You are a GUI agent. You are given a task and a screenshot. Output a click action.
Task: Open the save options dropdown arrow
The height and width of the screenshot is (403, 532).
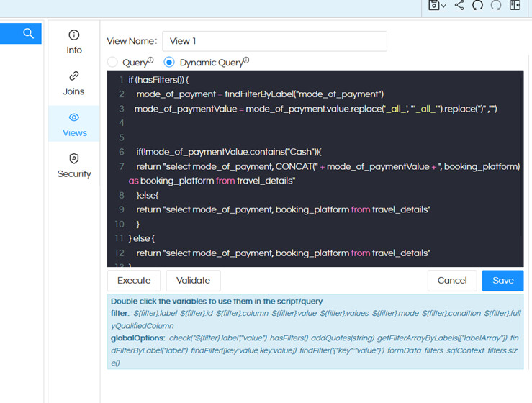pos(443,6)
